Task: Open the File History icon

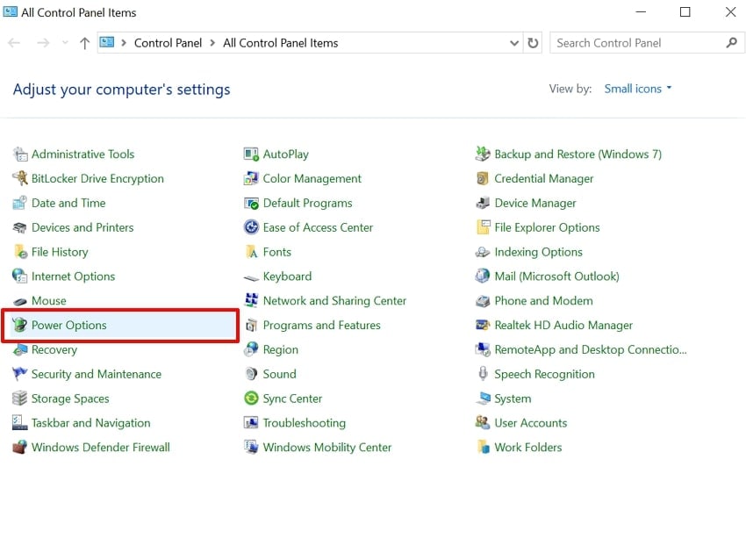Action: [20, 252]
